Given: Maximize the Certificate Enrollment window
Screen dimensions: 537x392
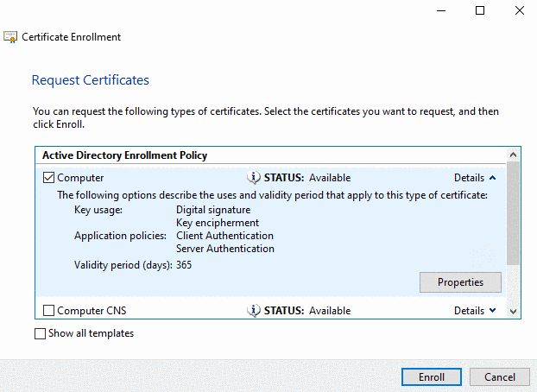Looking at the screenshot, I should pyautogui.click(x=480, y=10).
